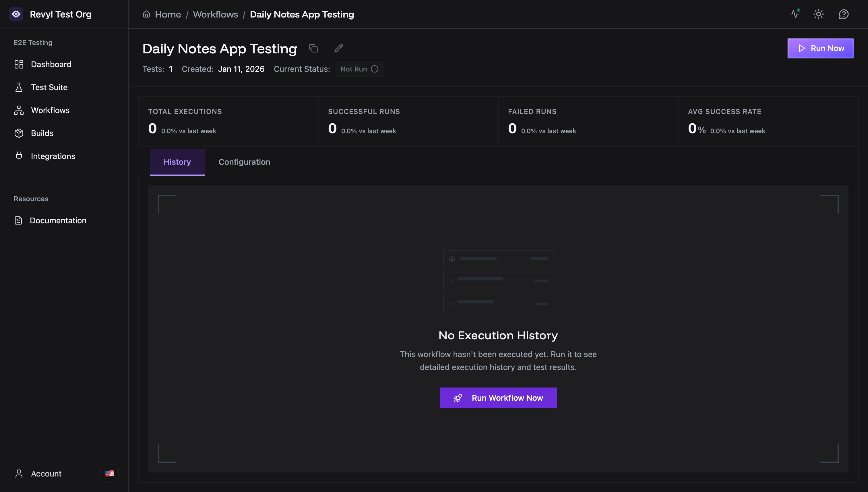Switch to the Configuration tab
Viewport: 868px width, 492px height.
coord(244,162)
